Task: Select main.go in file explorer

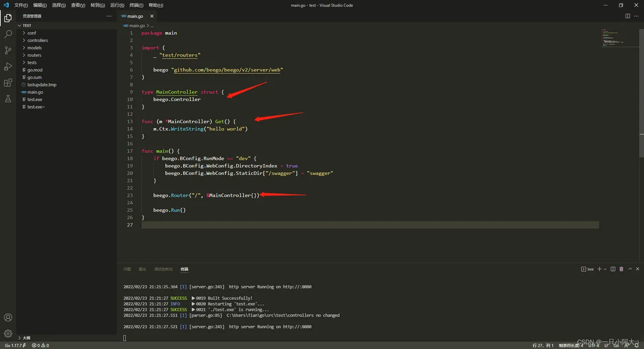Action: pyautogui.click(x=67, y=92)
